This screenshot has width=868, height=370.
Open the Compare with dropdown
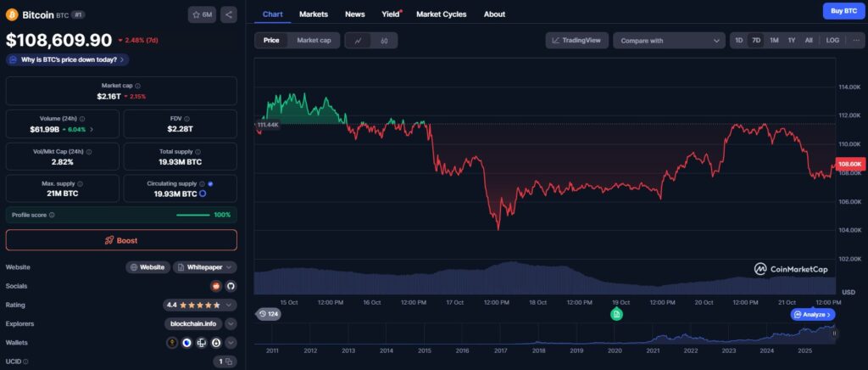669,41
